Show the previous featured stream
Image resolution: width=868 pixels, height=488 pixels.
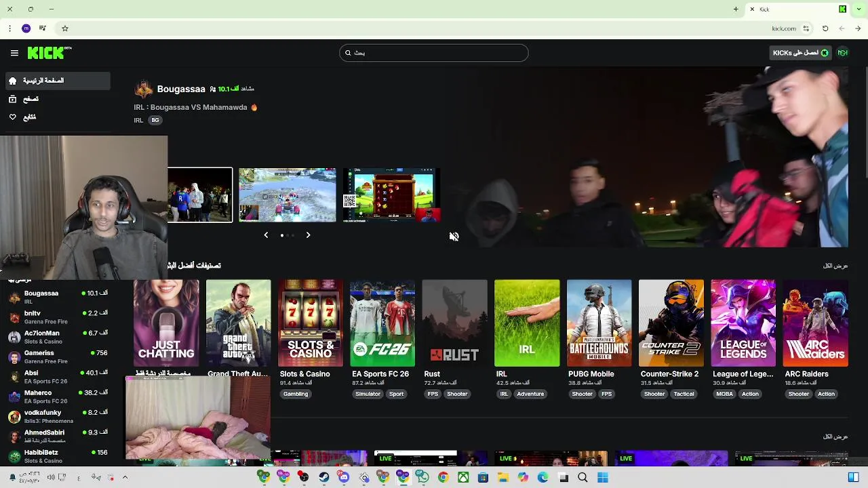[x=266, y=235]
